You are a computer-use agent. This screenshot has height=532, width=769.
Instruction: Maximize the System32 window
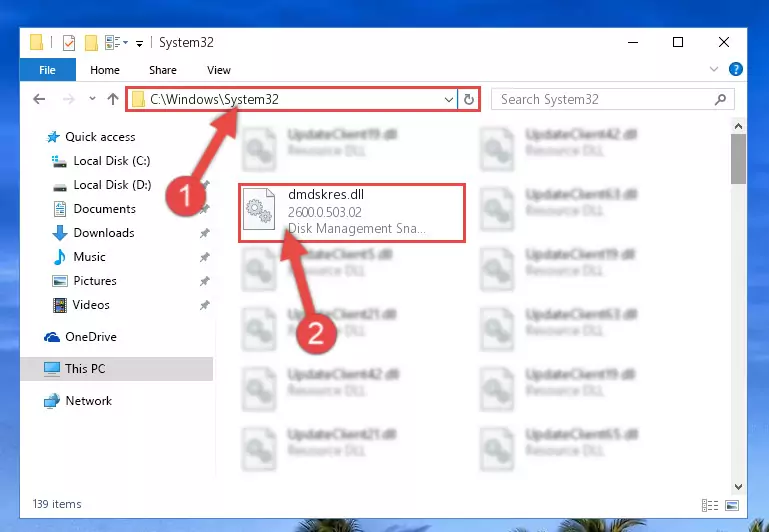(x=678, y=42)
